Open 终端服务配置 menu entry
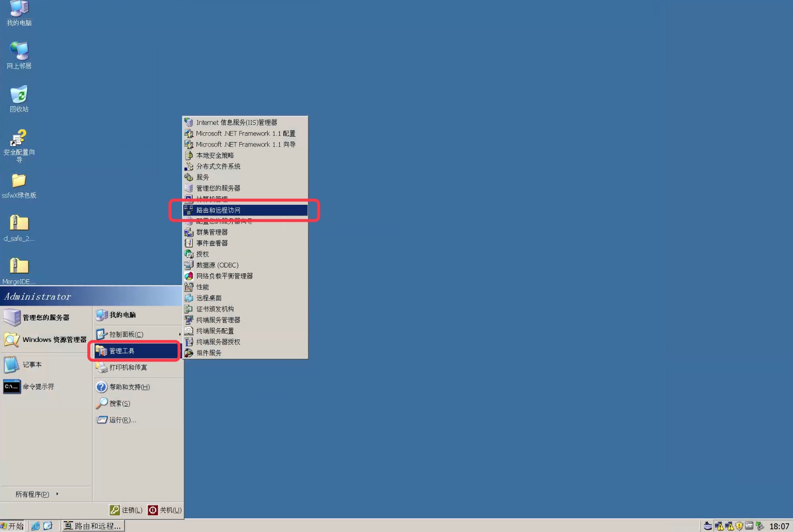793x532 pixels. click(245, 331)
